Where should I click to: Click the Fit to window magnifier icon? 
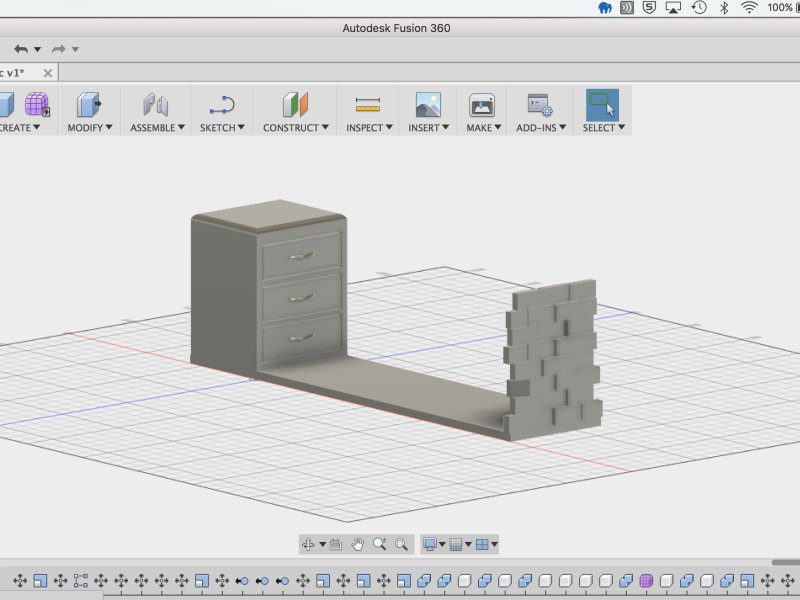click(401, 544)
